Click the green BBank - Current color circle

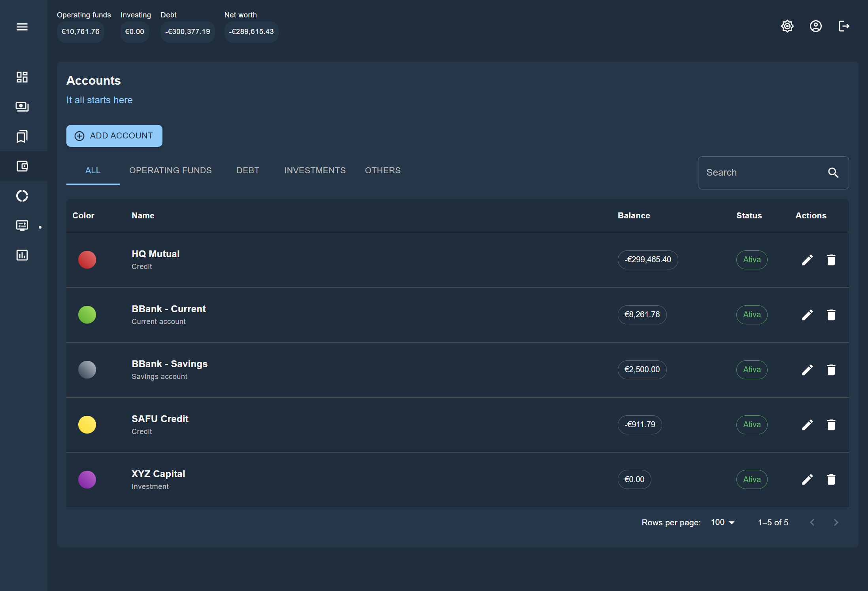87,315
